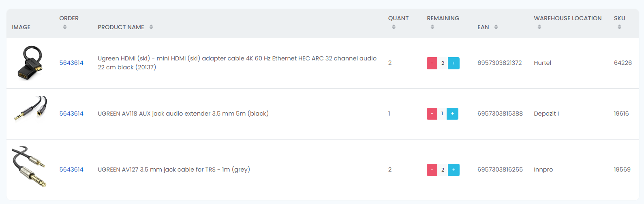Open order 5643614 for AV127 cable row
The image size is (644, 204).
point(71,170)
